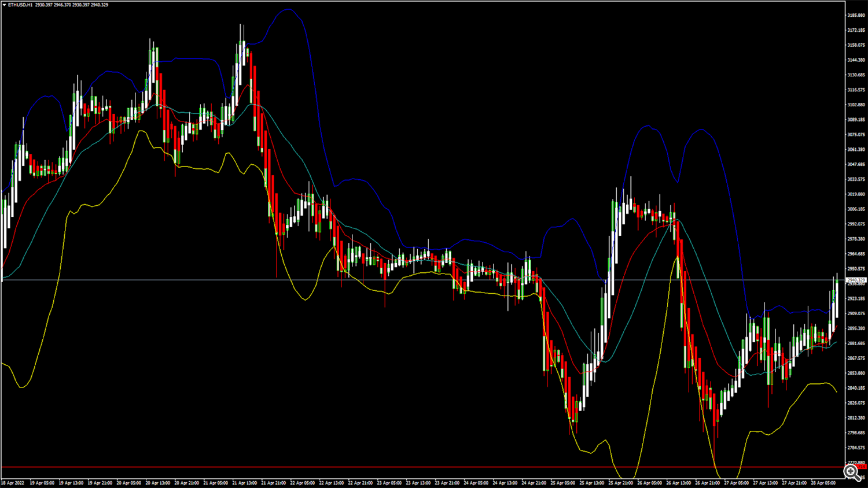Select the 2812.380 price axis value
The image size is (868, 488).
856,418
